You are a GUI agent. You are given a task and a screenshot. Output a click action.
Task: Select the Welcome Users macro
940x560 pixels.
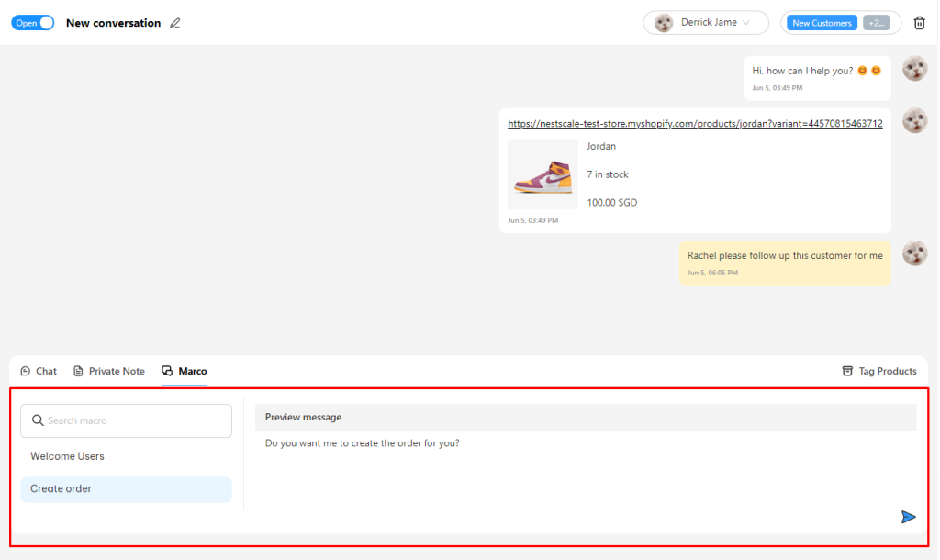(x=126, y=456)
